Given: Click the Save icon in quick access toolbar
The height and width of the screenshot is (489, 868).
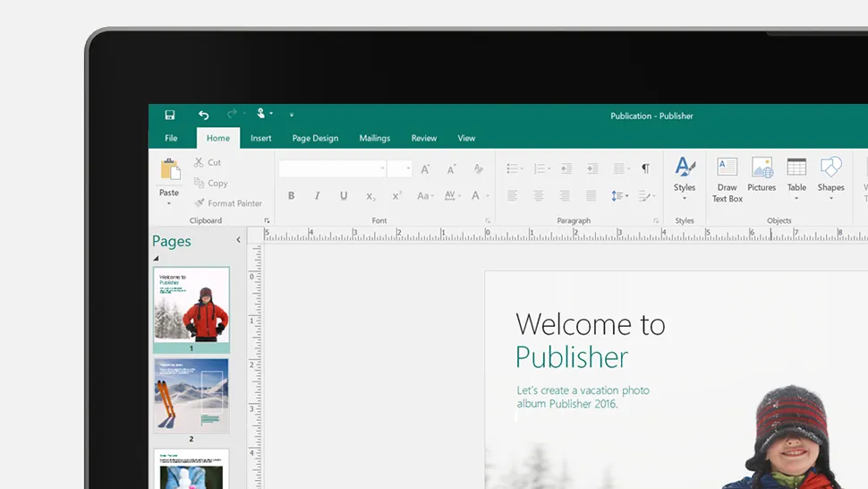Looking at the screenshot, I should [x=170, y=115].
